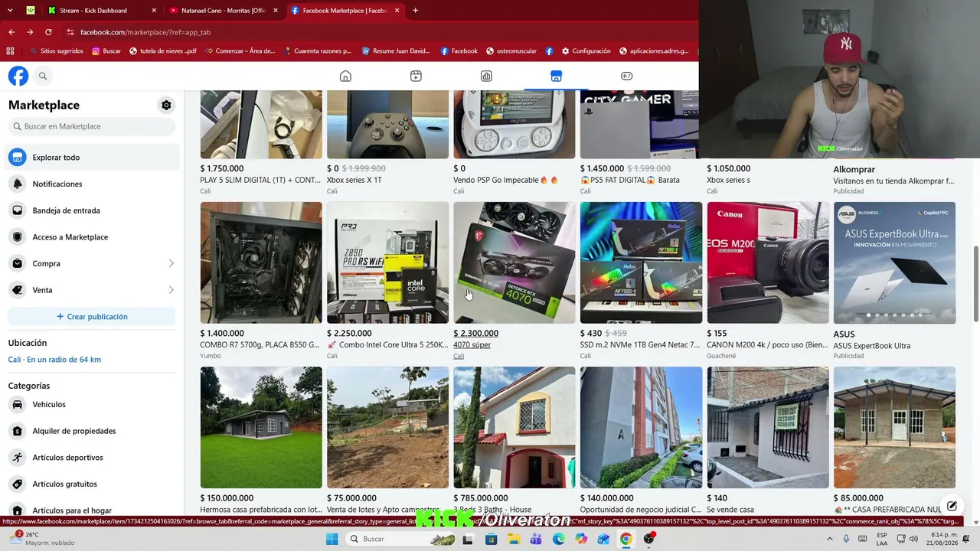Close the Facebook Marketplace browser tab
Viewport: 980px width, 551px height.
click(x=397, y=11)
